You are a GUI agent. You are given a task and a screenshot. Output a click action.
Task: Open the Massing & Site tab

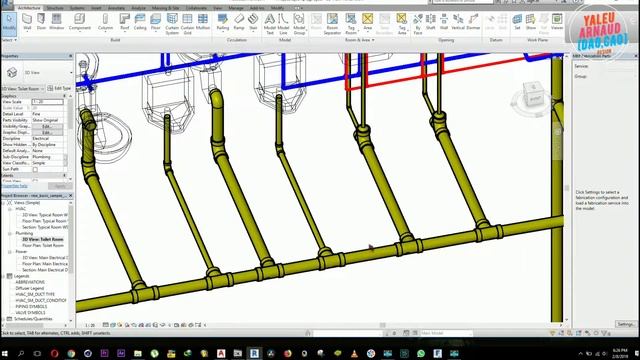pyautogui.click(x=165, y=8)
